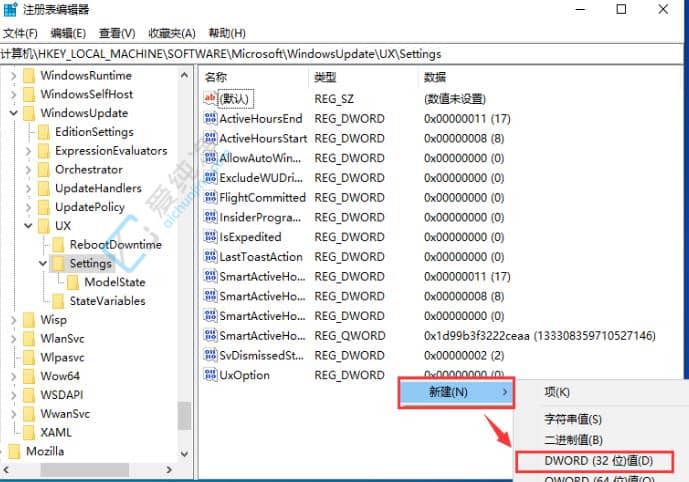Image resolution: width=689 pixels, height=482 pixels.
Task: Open the 文件(F) menu
Action: click(20, 33)
